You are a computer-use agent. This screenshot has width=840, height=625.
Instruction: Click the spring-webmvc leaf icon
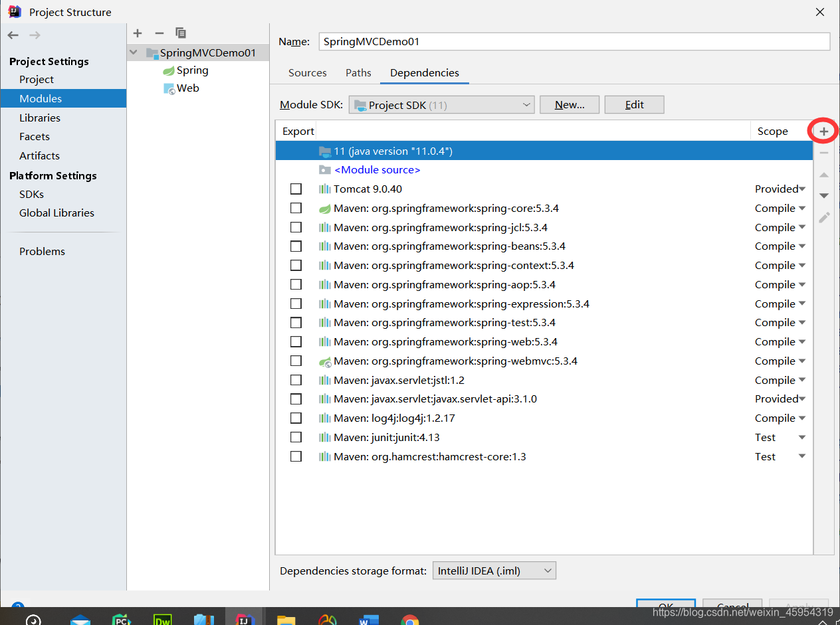(x=325, y=362)
